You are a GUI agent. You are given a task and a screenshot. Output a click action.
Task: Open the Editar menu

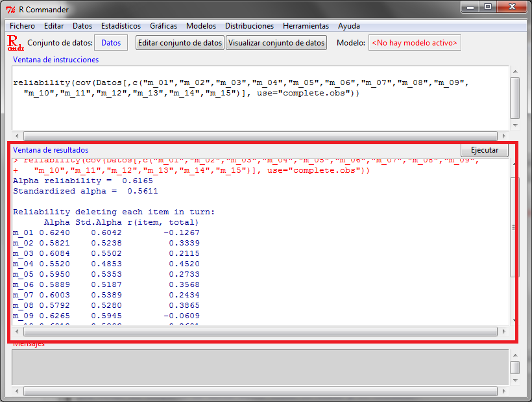[54, 26]
